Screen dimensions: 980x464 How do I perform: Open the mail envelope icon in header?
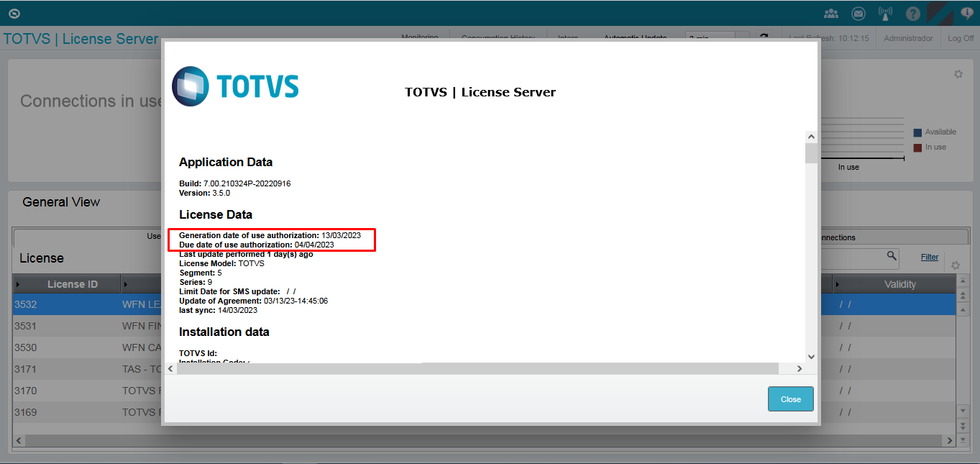click(858, 14)
